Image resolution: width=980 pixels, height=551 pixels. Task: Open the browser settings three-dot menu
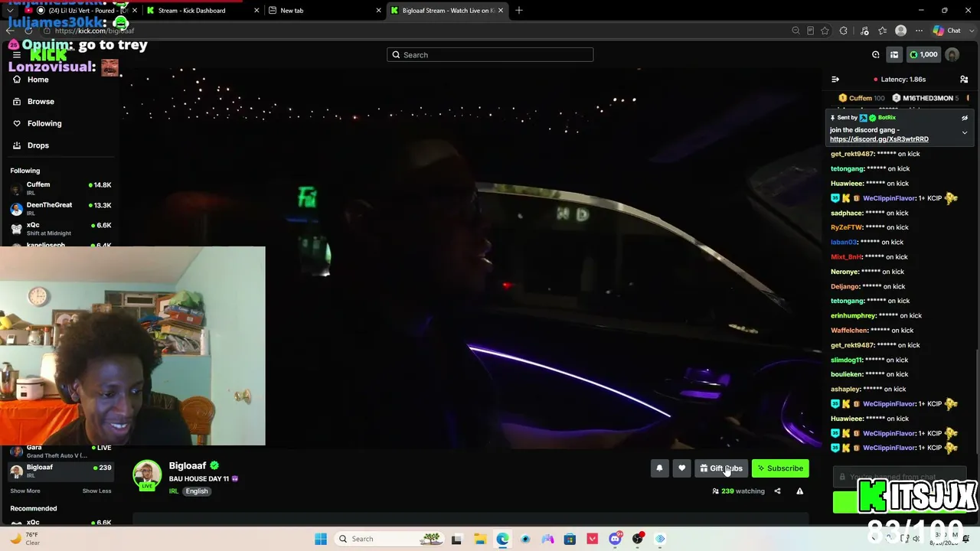pyautogui.click(x=919, y=31)
